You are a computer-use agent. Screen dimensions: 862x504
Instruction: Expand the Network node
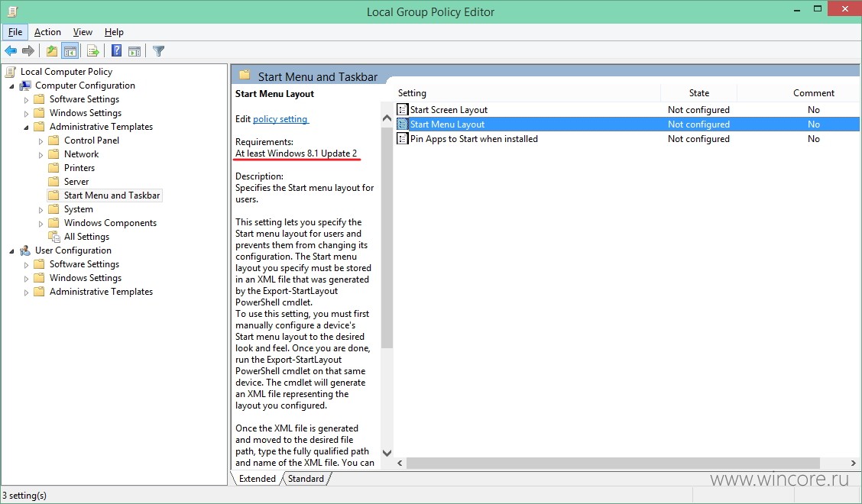[x=41, y=155]
